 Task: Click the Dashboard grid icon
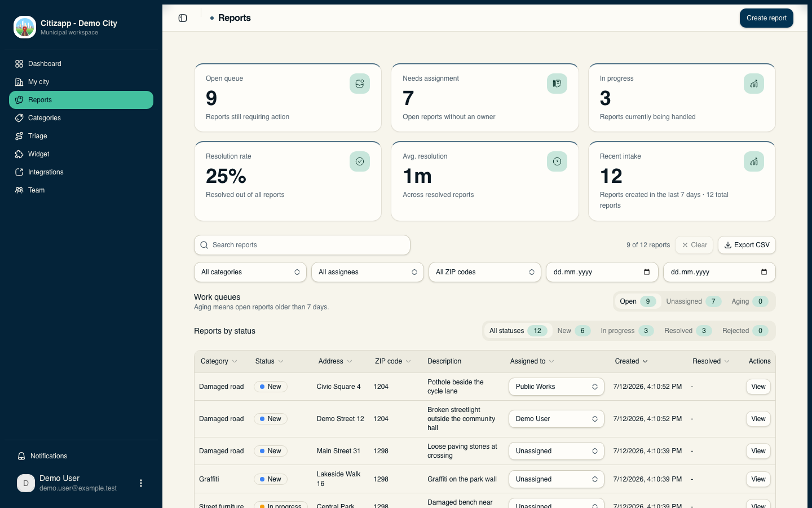[x=19, y=64]
